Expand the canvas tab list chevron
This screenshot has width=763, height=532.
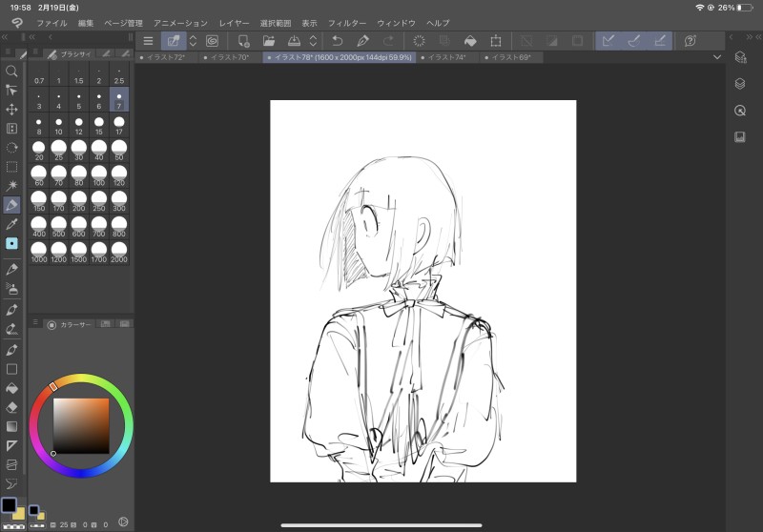click(x=717, y=57)
